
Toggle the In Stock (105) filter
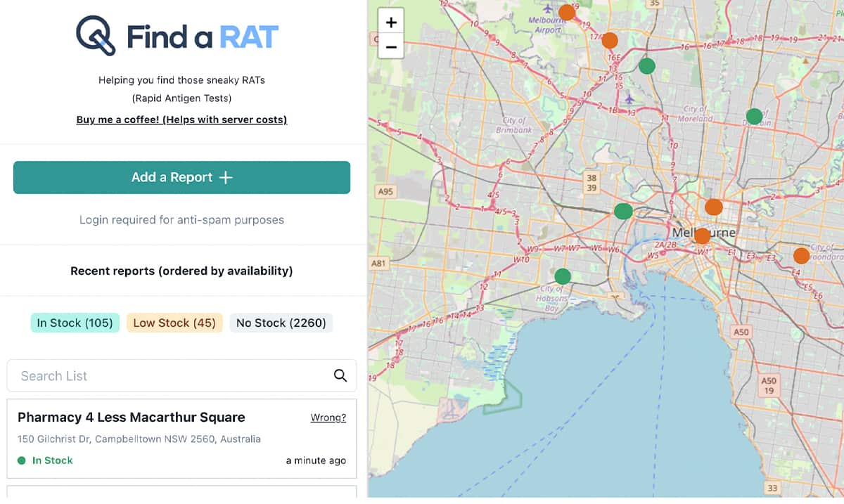click(75, 323)
